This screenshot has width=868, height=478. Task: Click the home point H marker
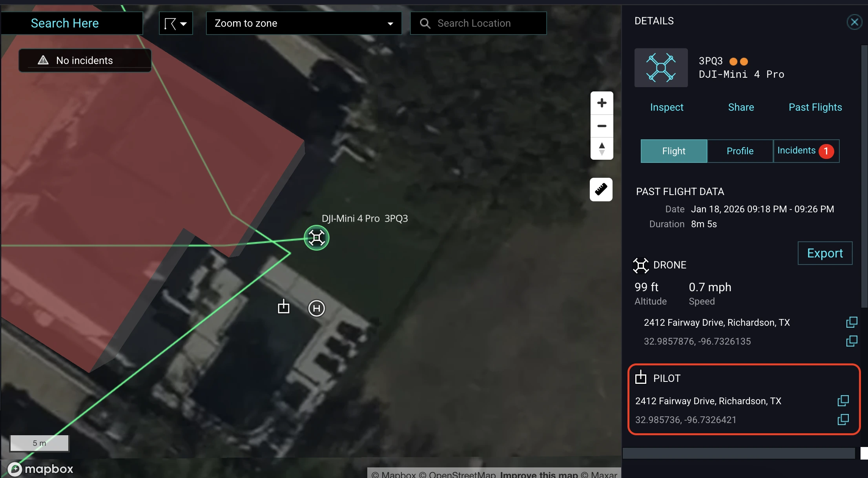(x=316, y=308)
